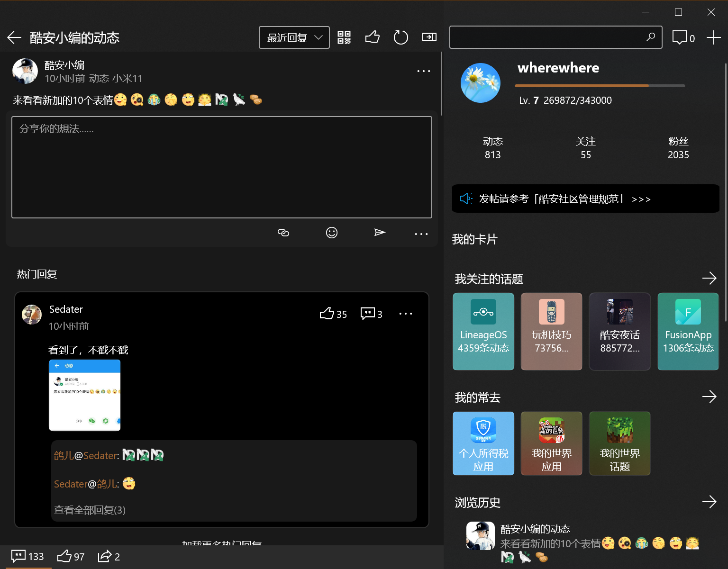
Task: Click the wherewhere username
Action: 558,68
